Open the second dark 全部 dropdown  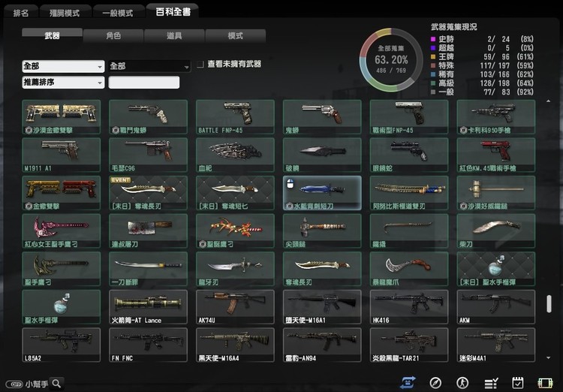coord(149,67)
